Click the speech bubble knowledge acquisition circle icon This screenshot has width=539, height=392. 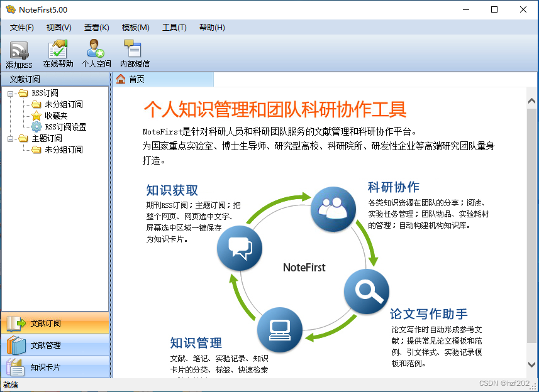(240, 248)
